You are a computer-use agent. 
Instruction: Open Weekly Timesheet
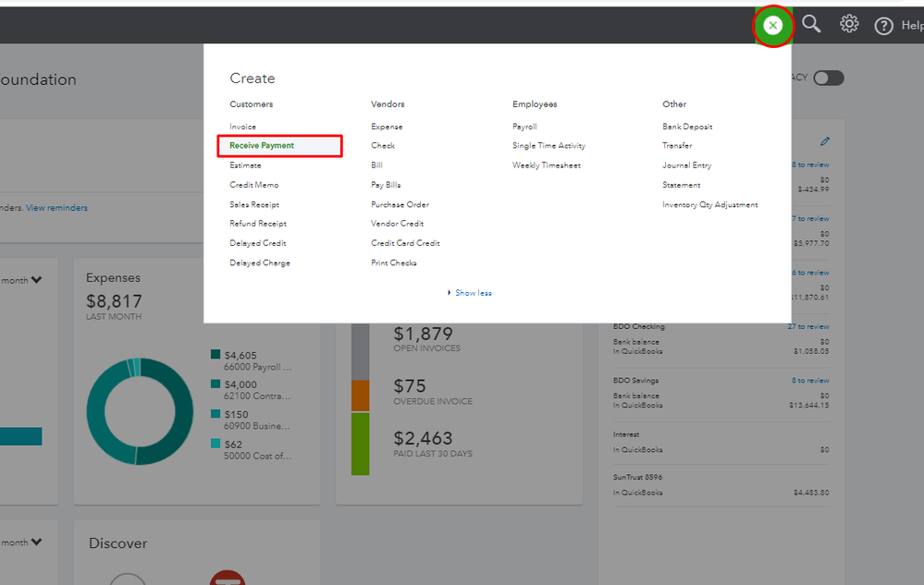[x=547, y=165]
